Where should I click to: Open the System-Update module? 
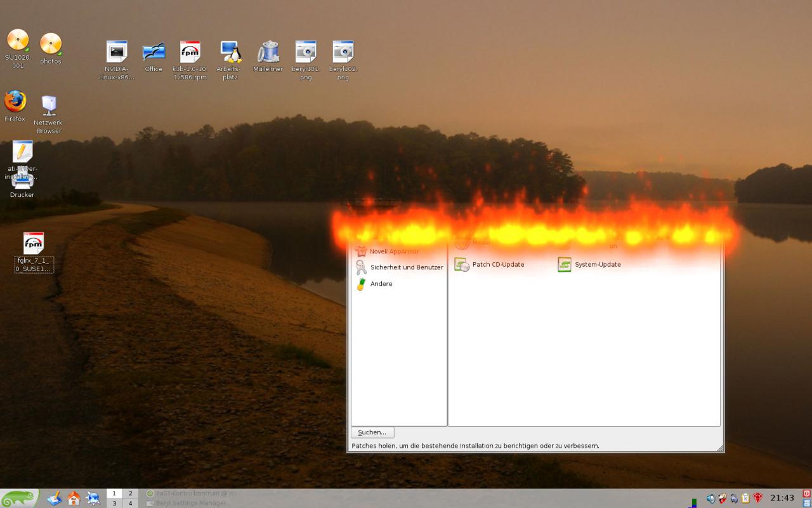[x=589, y=265]
